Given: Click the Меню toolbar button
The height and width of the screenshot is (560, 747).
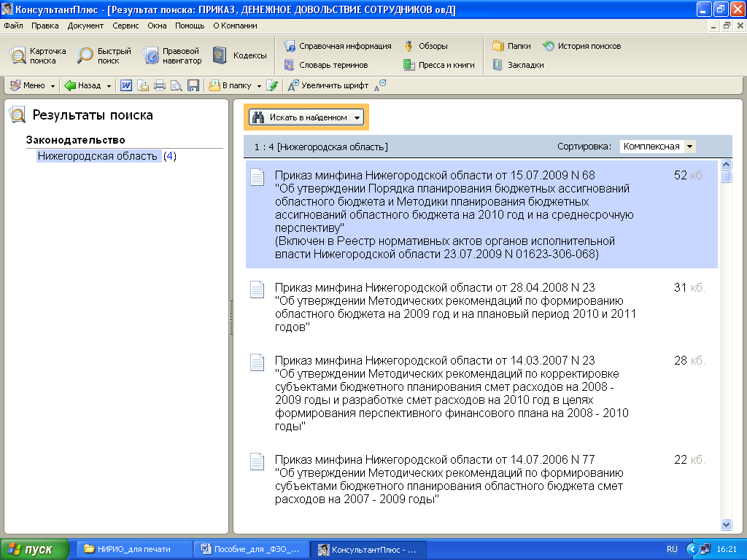Looking at the screenshot, I should point(28,86).
